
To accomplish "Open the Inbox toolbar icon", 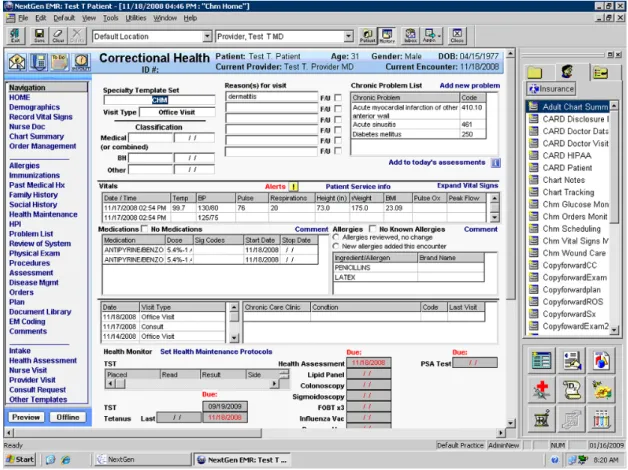I will (411, 36).
